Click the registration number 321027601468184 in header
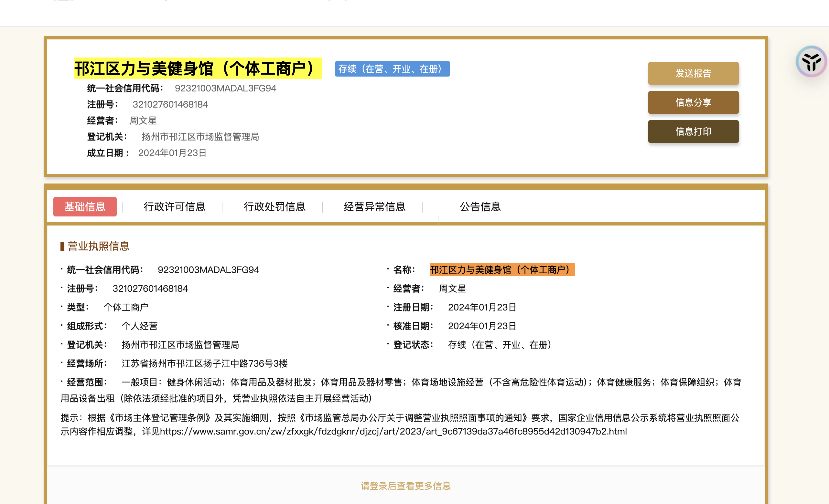This screenshot has height=504, width=829. (x=170, y=104)
